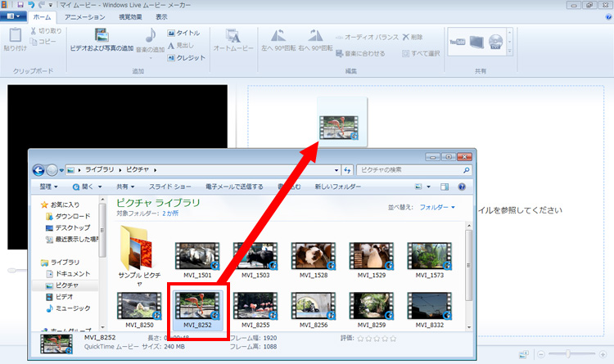Click Select all (すべて選択)

coord(421,53)
